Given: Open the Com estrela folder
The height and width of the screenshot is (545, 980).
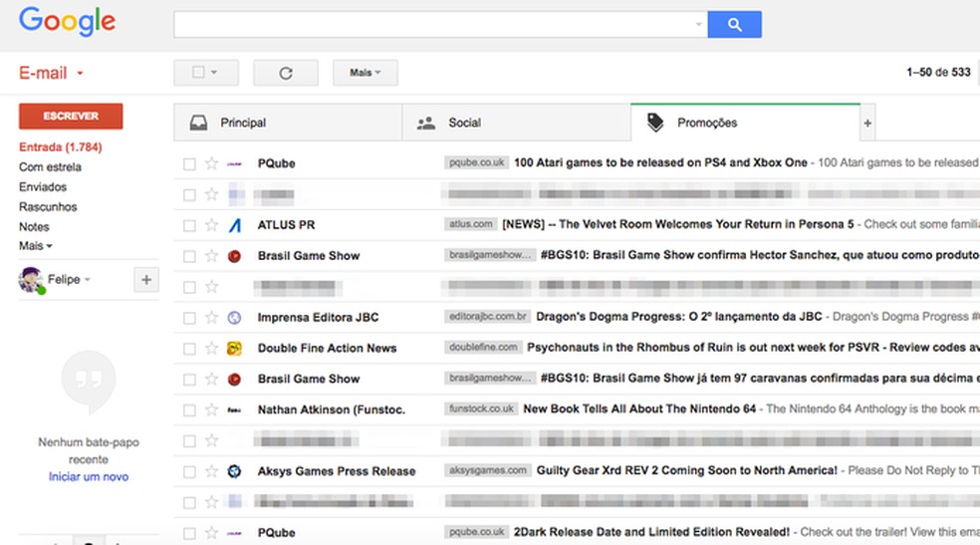Looking at the screenshot, I should tap(50, 167).
